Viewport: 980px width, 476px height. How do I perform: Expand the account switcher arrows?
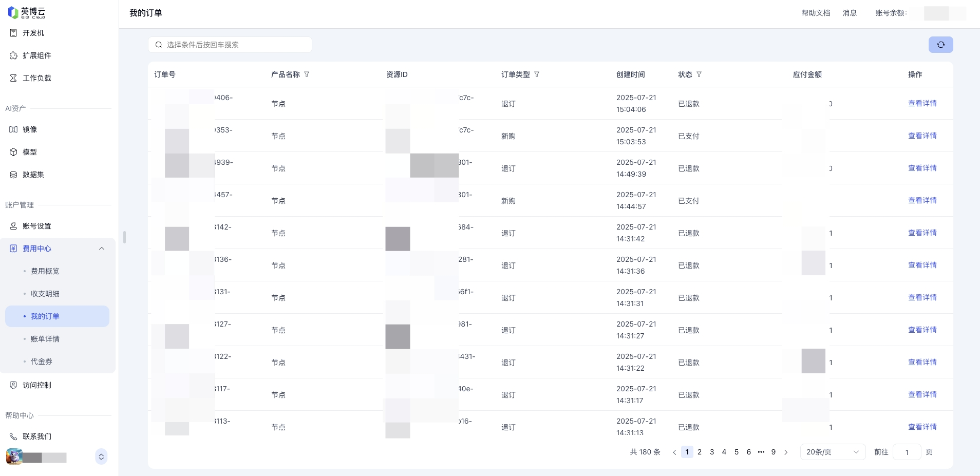tap(101, 456)
